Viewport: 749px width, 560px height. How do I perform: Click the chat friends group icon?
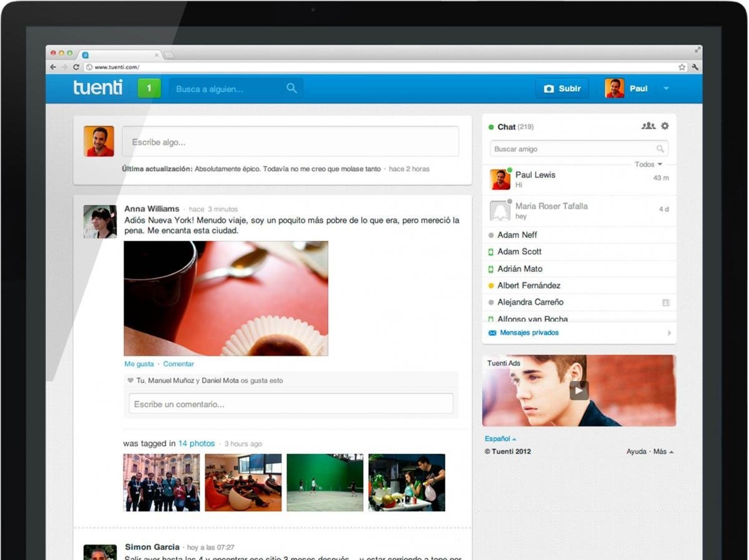[648, 126]
